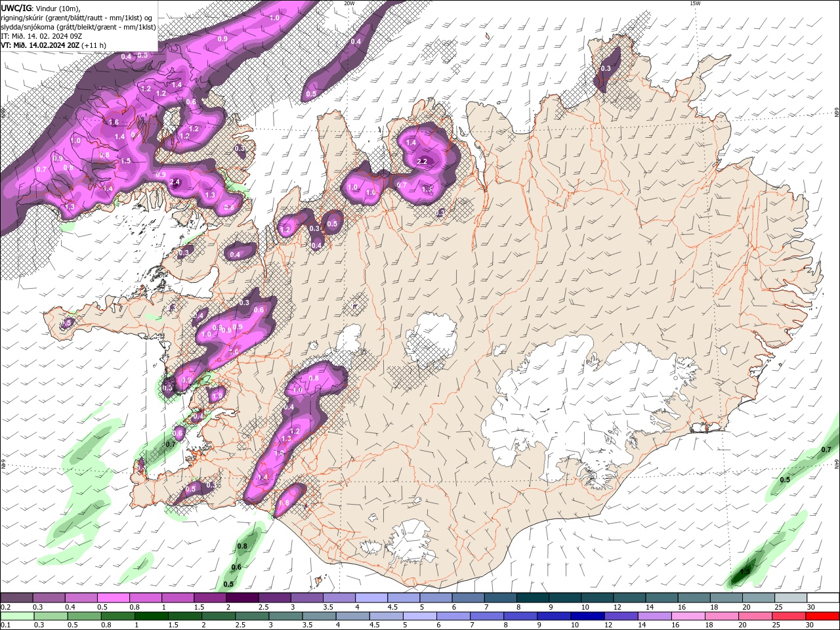840x630 pixels.
Task: Click the '0.4' value in the purple streak north of Iceland
Action: point(356,41)
